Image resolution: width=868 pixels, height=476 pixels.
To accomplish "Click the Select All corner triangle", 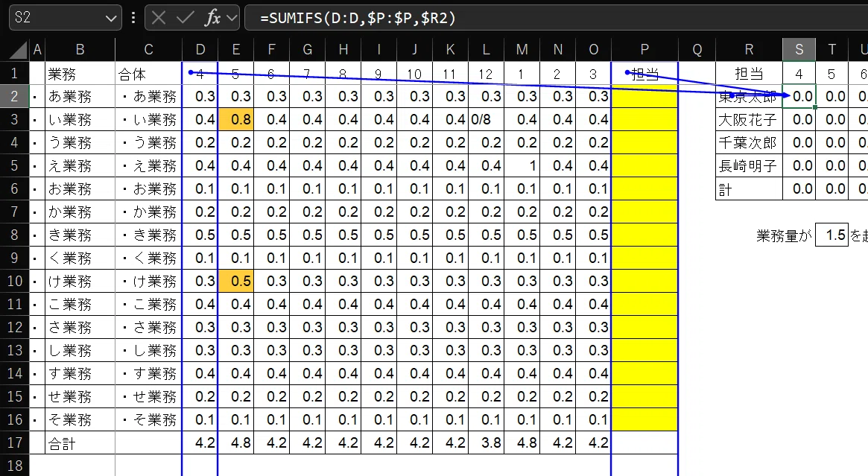I will tap(19, 50).
